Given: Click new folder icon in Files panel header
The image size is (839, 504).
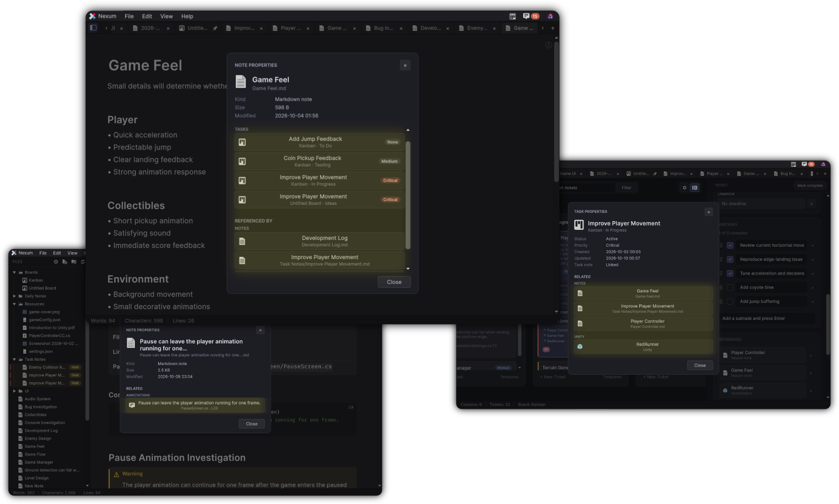Looking at the screenshot, I should (74, 262).
